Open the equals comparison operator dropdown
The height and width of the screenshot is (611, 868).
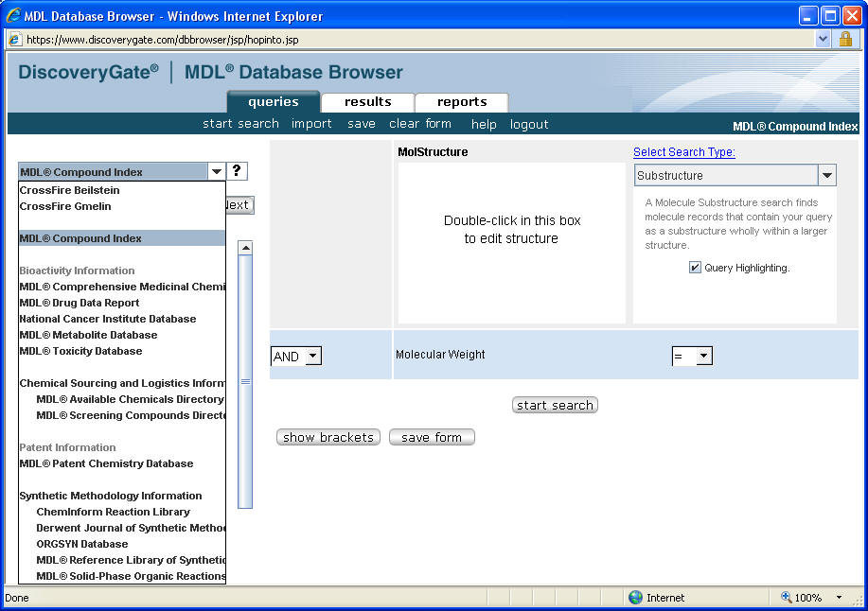703,357
